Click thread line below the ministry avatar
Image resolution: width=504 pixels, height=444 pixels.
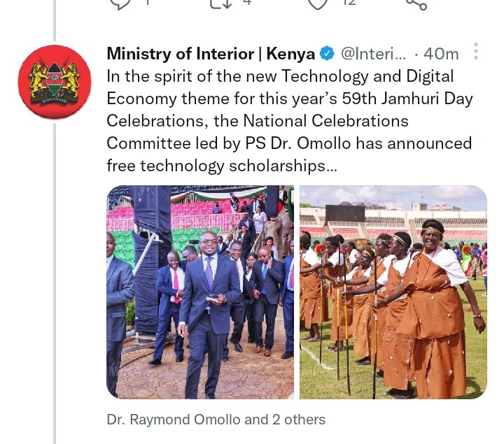(55, 284)
